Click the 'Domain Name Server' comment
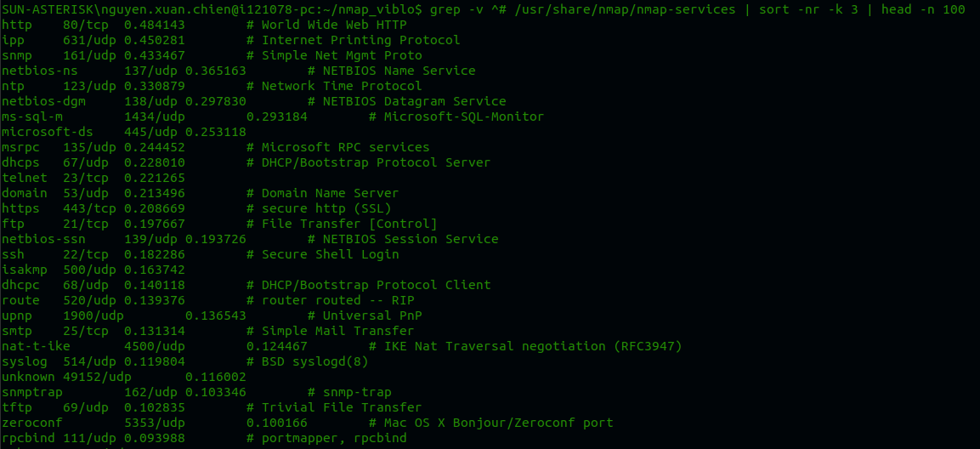The height and width of the screenshot is (449, 980). click(330, 193)
